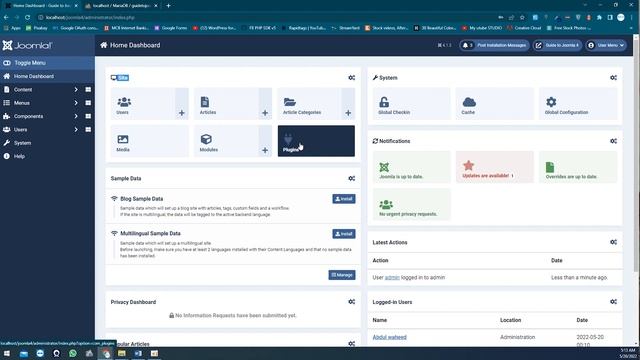
Task: Install Blog Sample Data
Action: click(344, 199)
